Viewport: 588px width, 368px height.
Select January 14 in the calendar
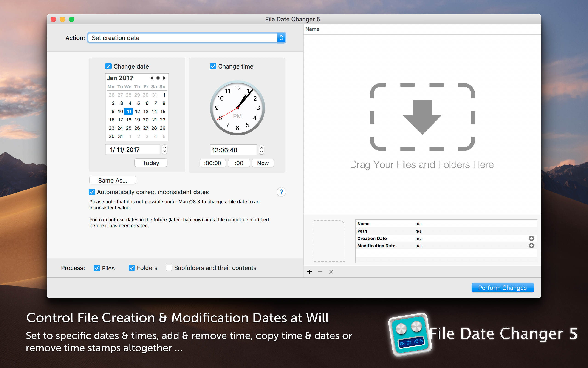click(154, 112)
